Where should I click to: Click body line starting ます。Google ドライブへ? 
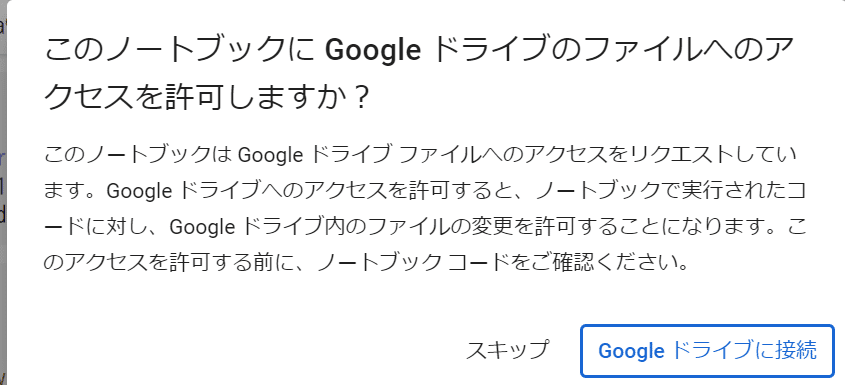(425, 191)
